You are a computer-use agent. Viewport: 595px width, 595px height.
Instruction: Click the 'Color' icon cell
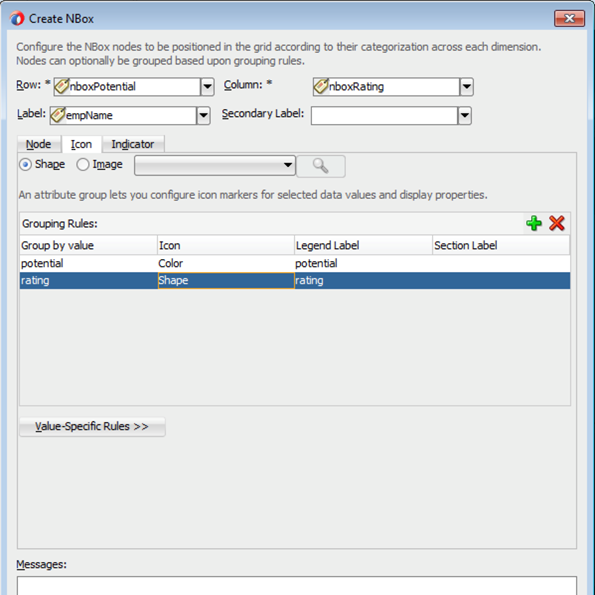pos(226,263)
